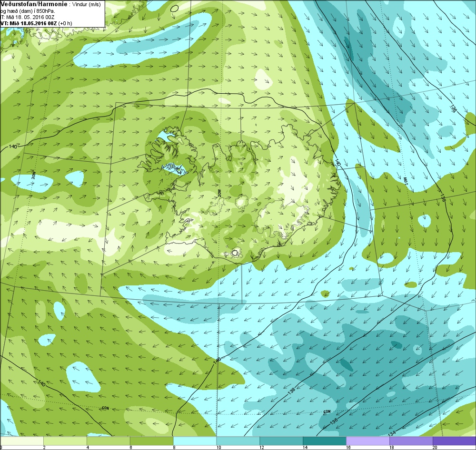Viewport: 476px width, 450px height.
Task: Click the legend tick label 12
Action: 261,447
